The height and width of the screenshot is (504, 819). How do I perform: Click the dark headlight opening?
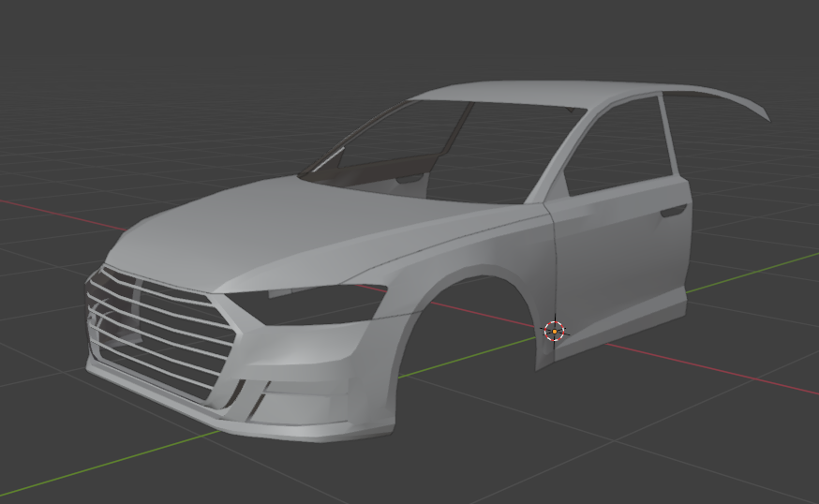click(x=308, y=304)
